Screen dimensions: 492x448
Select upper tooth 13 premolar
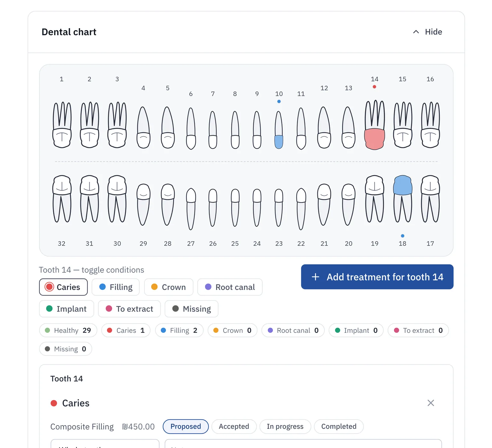(348, 127)
